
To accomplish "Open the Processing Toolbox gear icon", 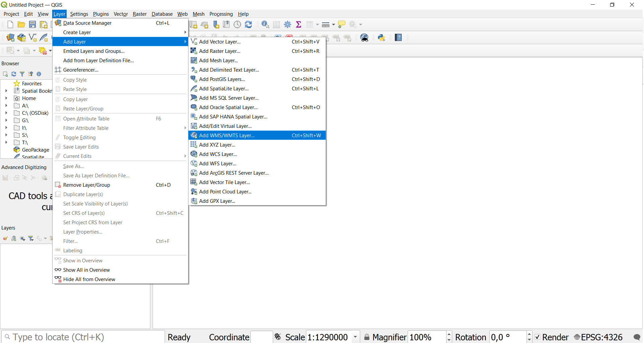I will pos(288,24).
